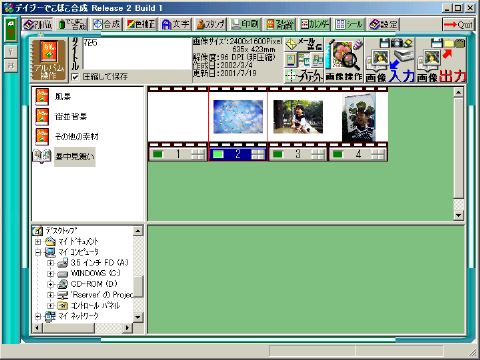
Task: Click the 画像入力 image input icon
Action: pyautogui.click(x=390, y=60)
